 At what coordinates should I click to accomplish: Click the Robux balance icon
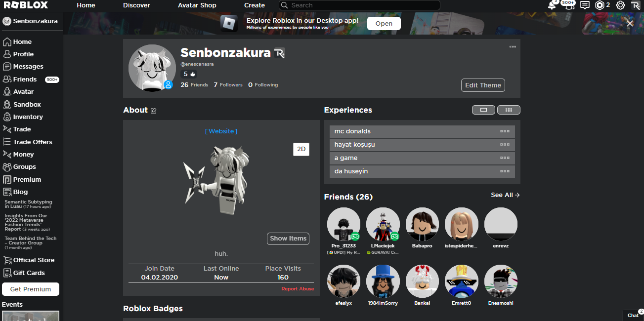(x=600, y=5)
